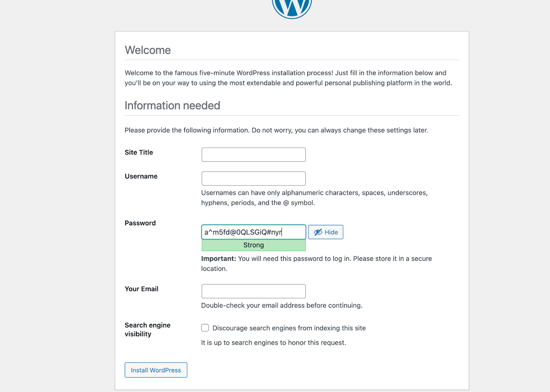Select the Welcome heading text
This screenshot has height=392, width=550.
click(x=147, y=50)
